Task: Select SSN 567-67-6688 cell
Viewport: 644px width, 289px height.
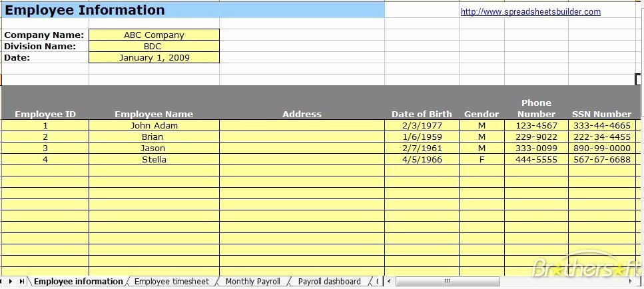Action: [x=601, y=159]
